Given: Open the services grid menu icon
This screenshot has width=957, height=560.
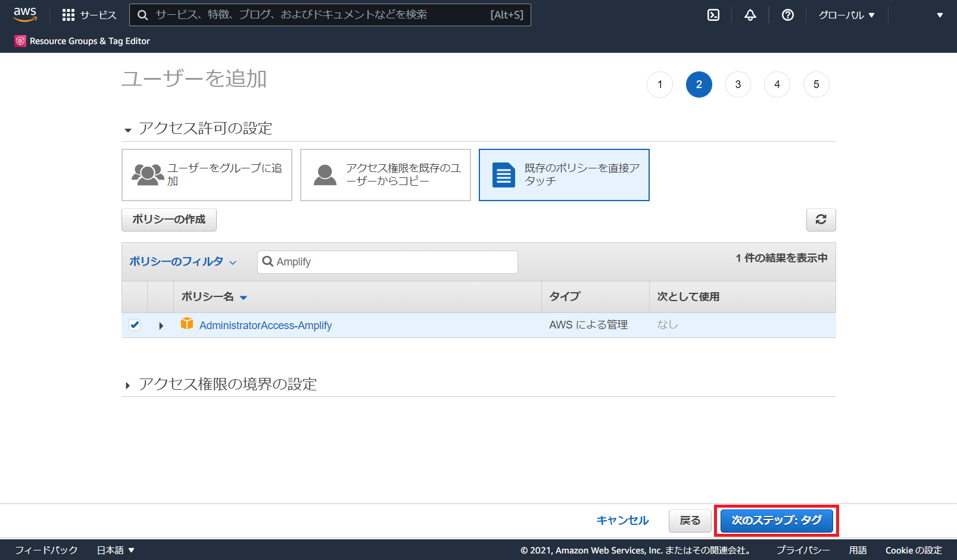Looking at the screenshot, I should point(68,15).
